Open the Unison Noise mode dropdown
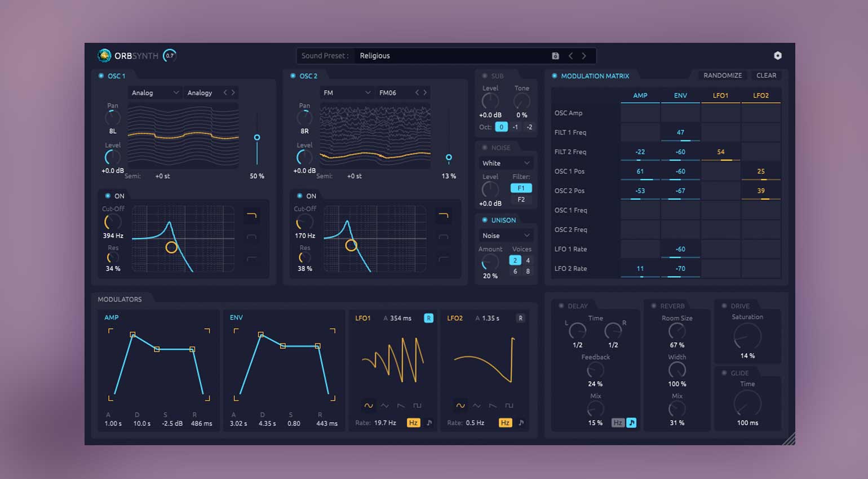Image resolution: width=868 pixels, height=479 pixels. tap(506, 236)
